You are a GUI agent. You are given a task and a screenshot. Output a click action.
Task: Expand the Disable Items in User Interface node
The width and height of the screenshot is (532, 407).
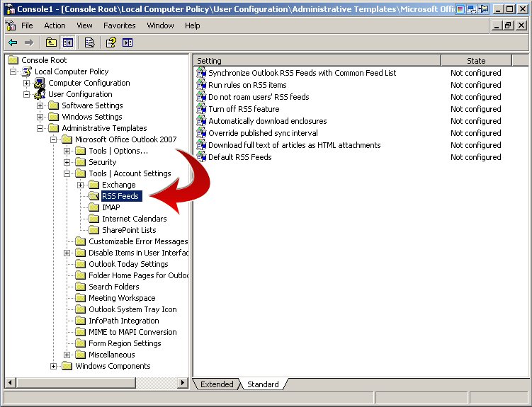(x=67, y=253)
